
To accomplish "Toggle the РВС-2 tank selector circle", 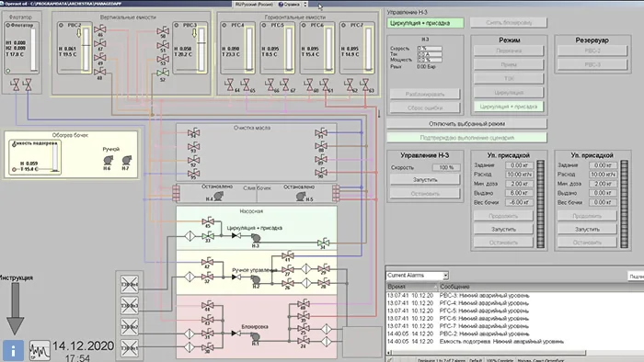I will pyautogui.click(x=61, y=26).
